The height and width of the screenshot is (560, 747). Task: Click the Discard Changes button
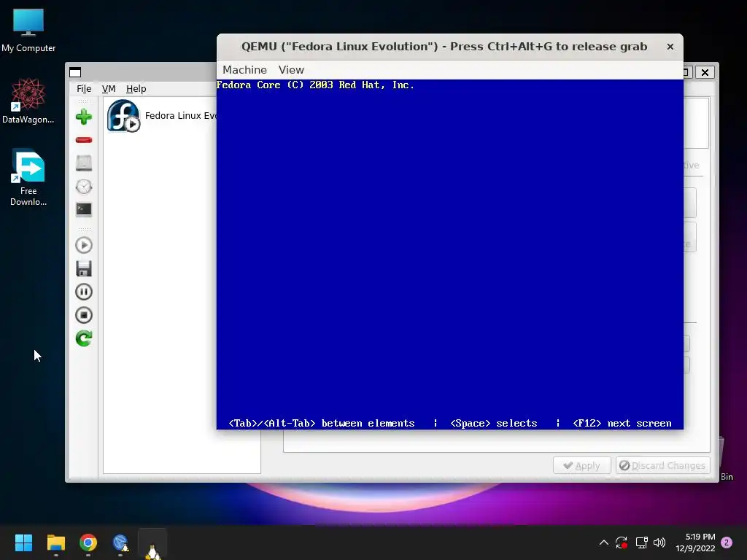[x=662, y=465]
